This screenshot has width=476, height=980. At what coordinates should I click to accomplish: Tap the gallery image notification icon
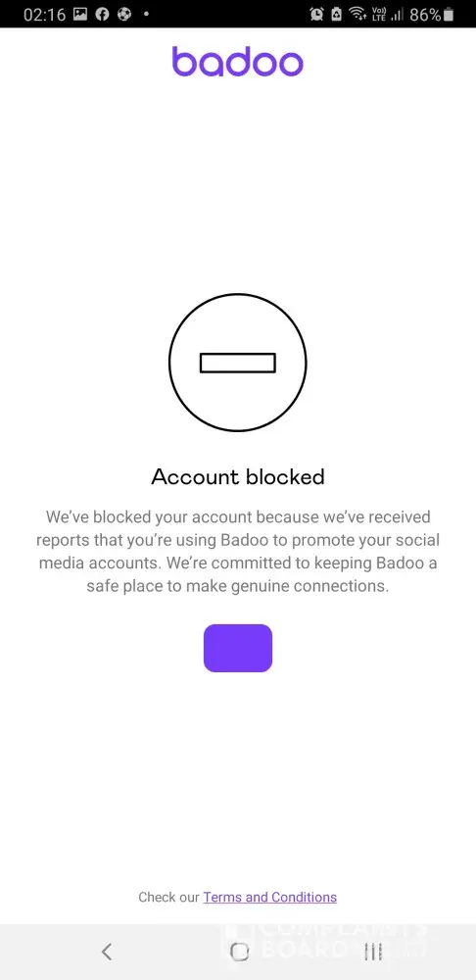click(x=80, y=14)
